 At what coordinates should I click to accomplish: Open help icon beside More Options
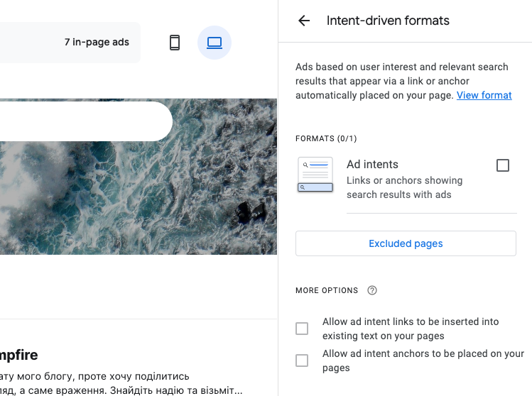pos(372,290)
